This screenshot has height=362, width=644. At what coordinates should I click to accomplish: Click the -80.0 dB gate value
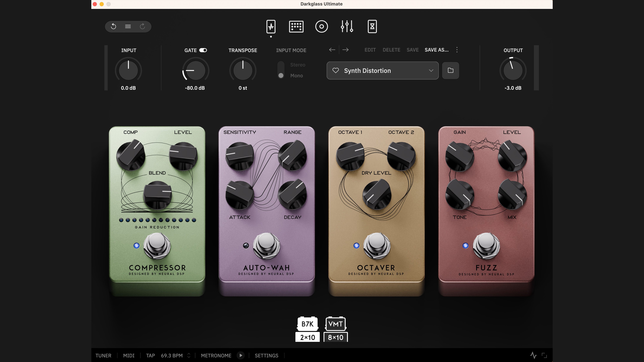point(195,88)
